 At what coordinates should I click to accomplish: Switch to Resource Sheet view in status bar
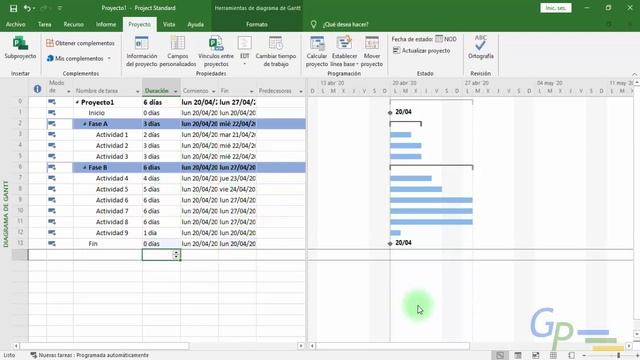553,356
